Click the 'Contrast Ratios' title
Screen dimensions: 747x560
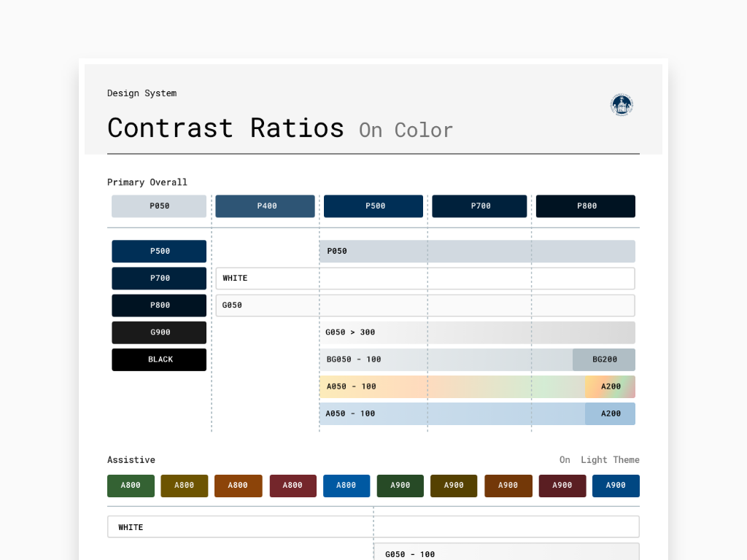pos(226,128)
